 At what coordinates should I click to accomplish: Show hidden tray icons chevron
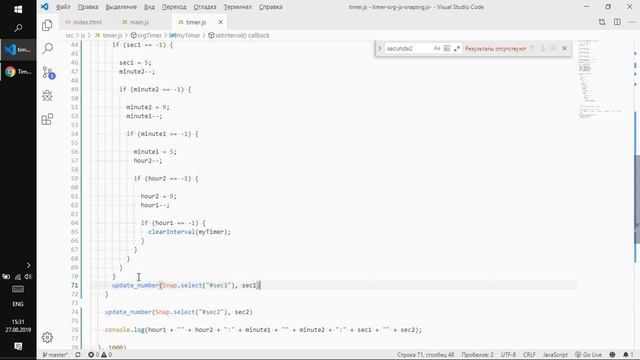[x=28, y=266]
